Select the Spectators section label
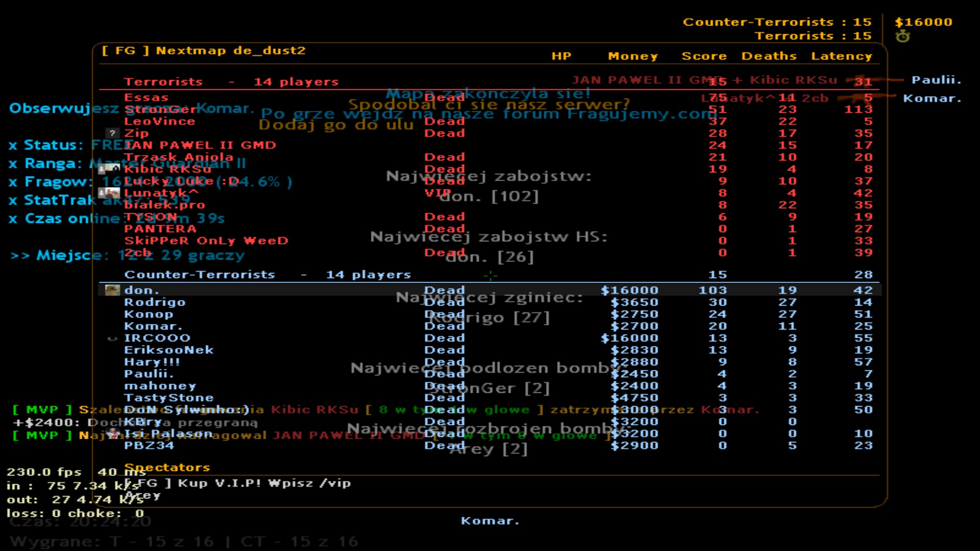The width and height of the screenshot is (980, 551). 167,467
